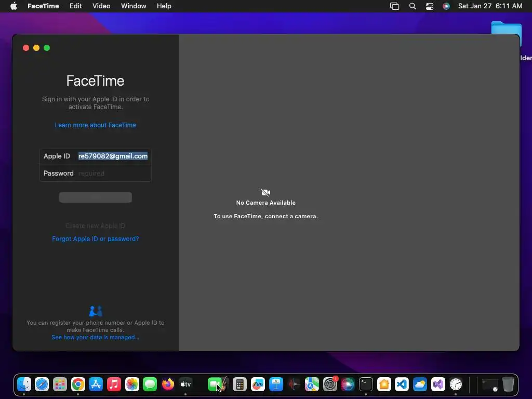Image resolution: width=532 pixels, height=399 pixels.
Task: Click See how your data is managed link
Action: [96, 337]
